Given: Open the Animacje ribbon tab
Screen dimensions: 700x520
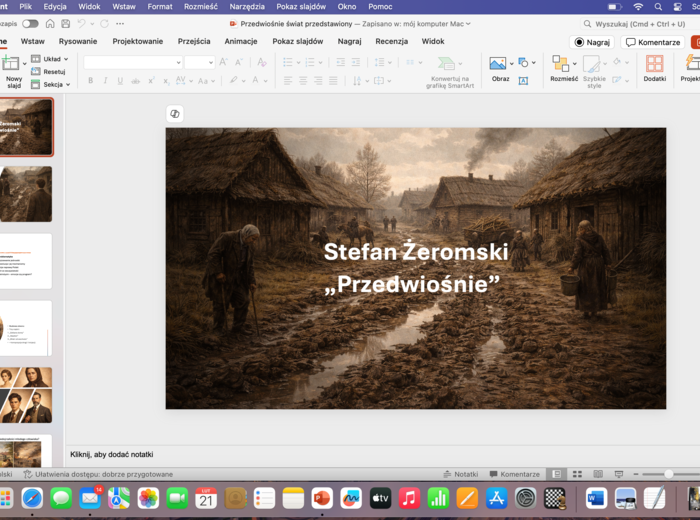Looking at the screenshot, I should pos(241,41).
